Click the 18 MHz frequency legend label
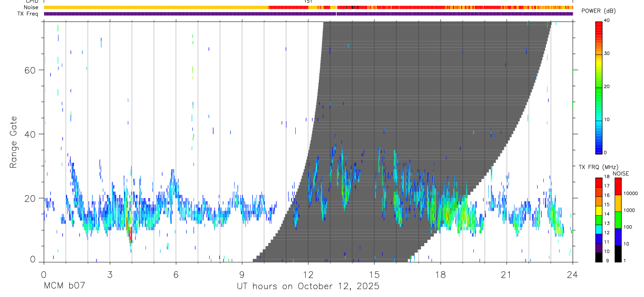644x297 pixels. pos(607,178)
